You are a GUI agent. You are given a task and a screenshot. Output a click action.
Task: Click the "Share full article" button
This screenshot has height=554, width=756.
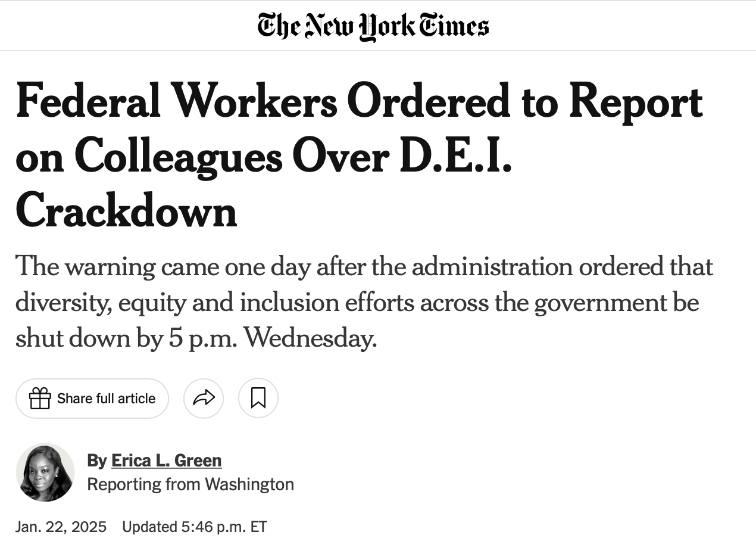pos(92,399)
